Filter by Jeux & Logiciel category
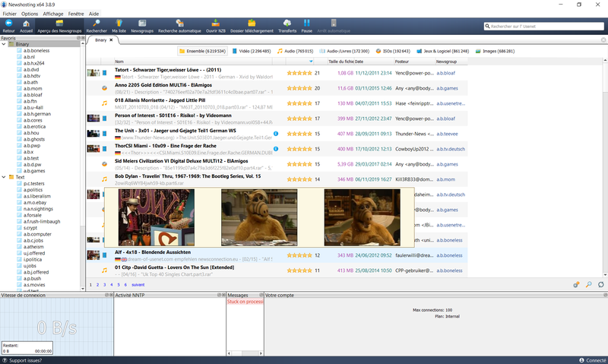The image size is (608, 364). click(x=442, y=51)
